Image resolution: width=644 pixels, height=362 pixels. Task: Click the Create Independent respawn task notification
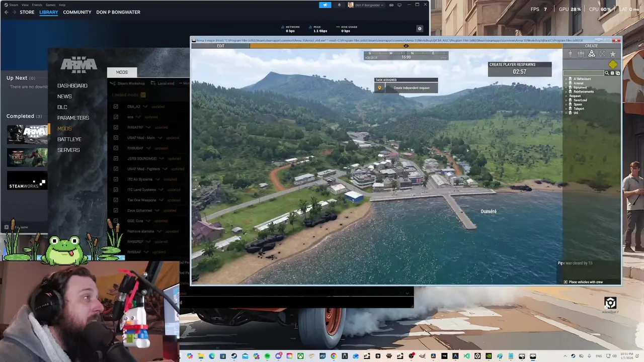click(406, 88)
